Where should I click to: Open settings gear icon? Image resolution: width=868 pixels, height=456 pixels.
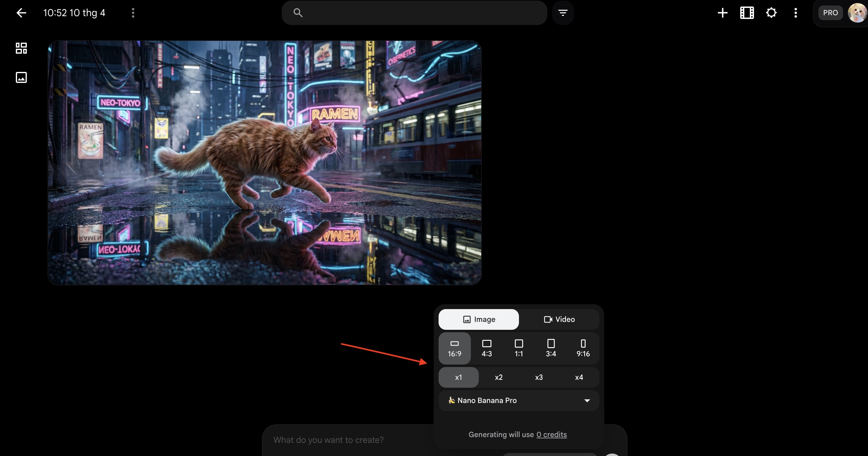[771, 13]
